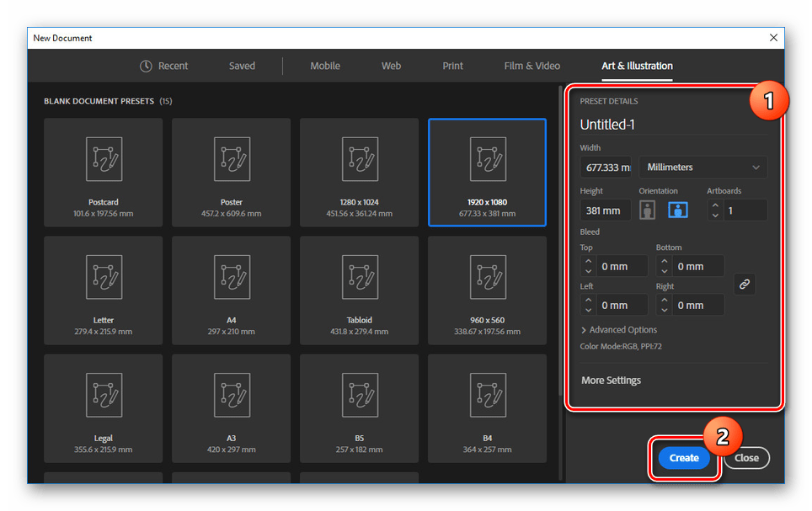The height and width of the screenshot is (511, 812).
Task: Click the presets list vertical scrollbar
Action: [x=560, y=241]
